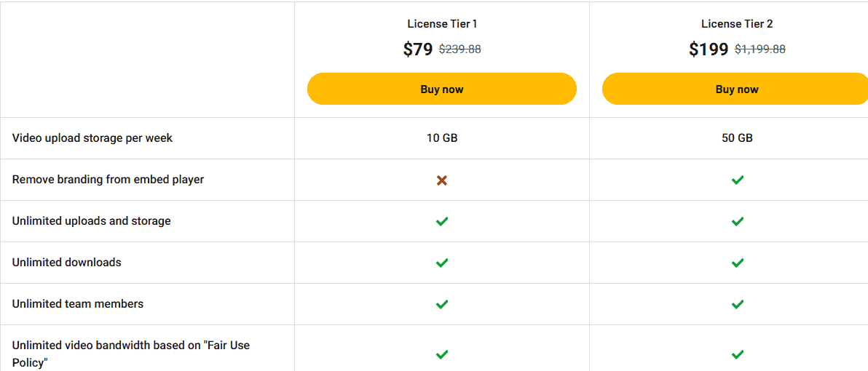The width and height of the screenshot is (868, 371).
Task: Select the License Tier 1 heading
Action: pyautogui.click(x=442, y=24)
